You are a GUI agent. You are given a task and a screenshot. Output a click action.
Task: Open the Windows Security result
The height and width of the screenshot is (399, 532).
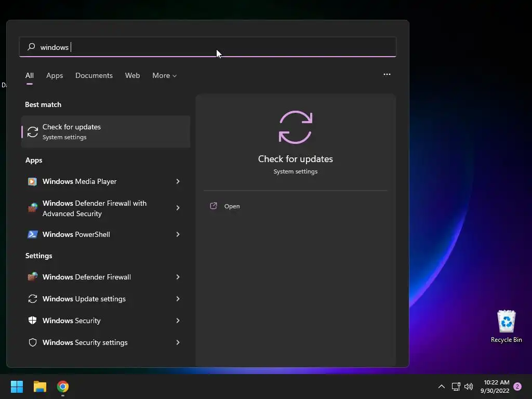click(x=105, y=321)
